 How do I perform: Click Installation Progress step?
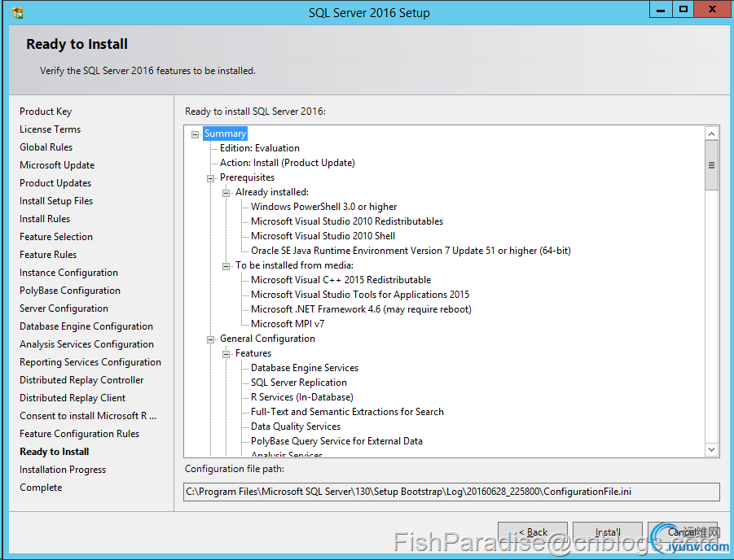tap(63, 469)
